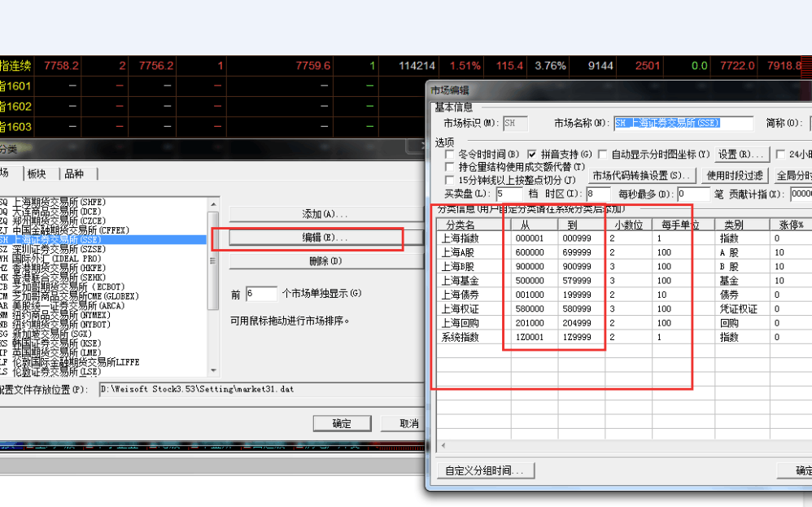Click the 前 N 个市场单独显示 number field

point(261,294)
